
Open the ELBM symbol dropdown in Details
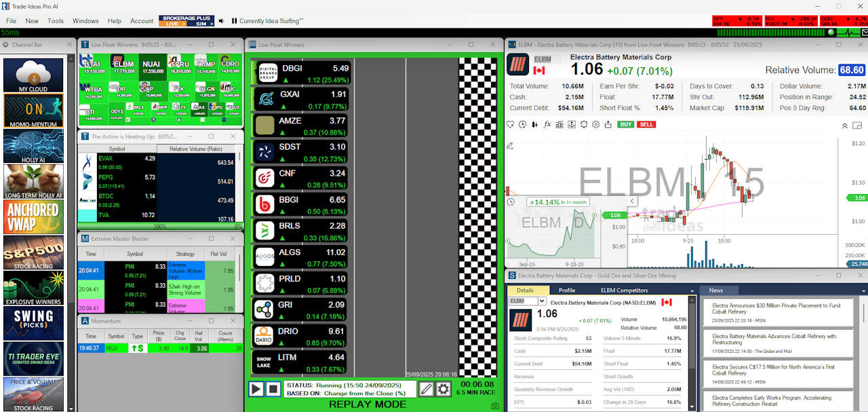[542, 301]
